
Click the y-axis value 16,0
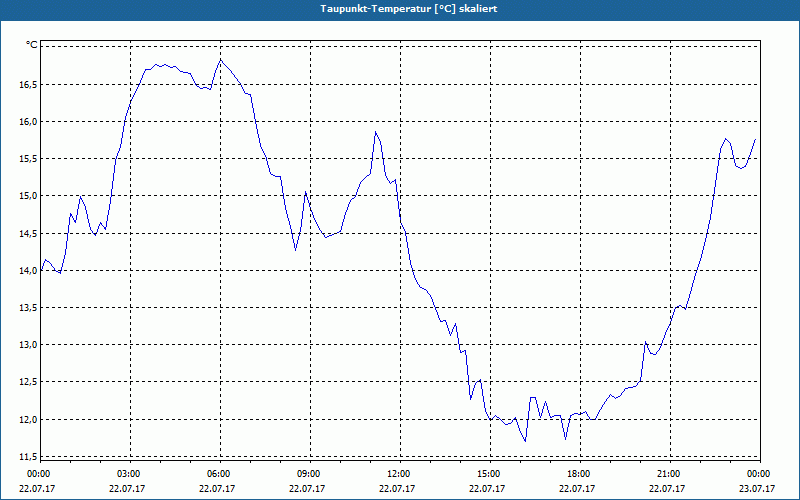click(28, 121)
